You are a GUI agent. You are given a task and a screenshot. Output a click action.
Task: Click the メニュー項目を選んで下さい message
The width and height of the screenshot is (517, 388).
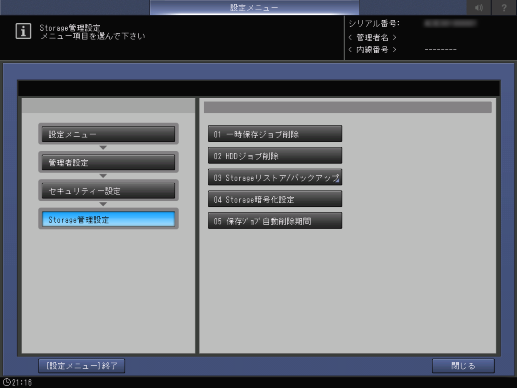(93, 36)
